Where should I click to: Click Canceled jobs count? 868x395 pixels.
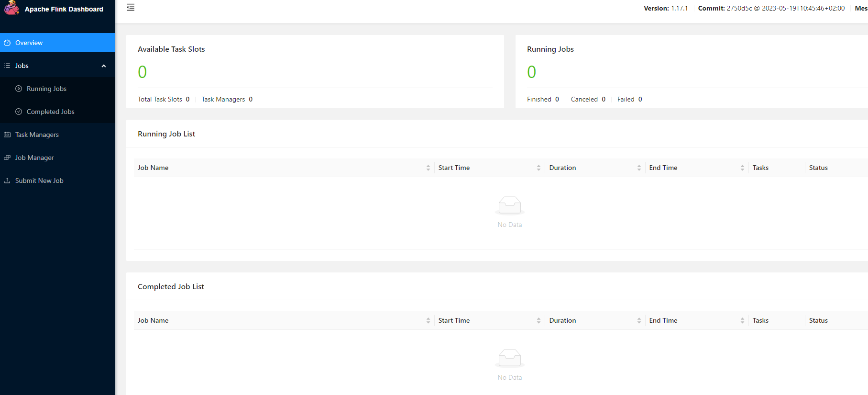(588, 99)
